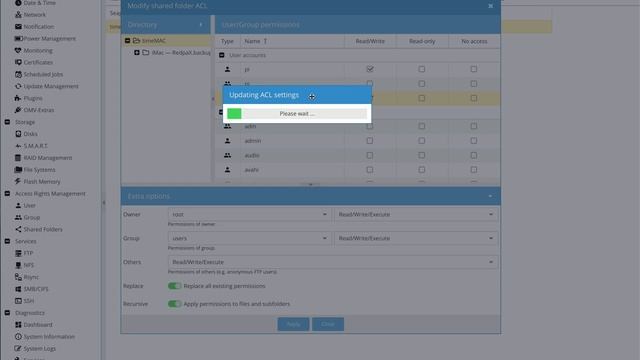640x360 pixels.
Task: Collapse the Services section in sidebar
Action: coord(7,241)
